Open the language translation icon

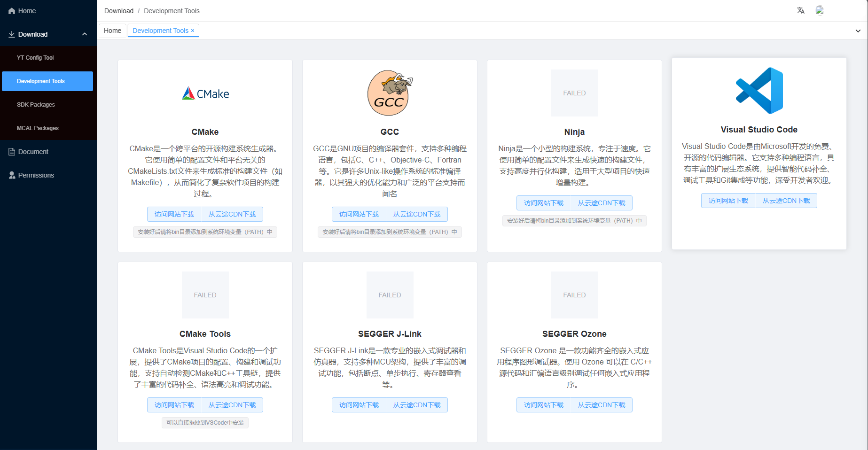coord(801,10)
